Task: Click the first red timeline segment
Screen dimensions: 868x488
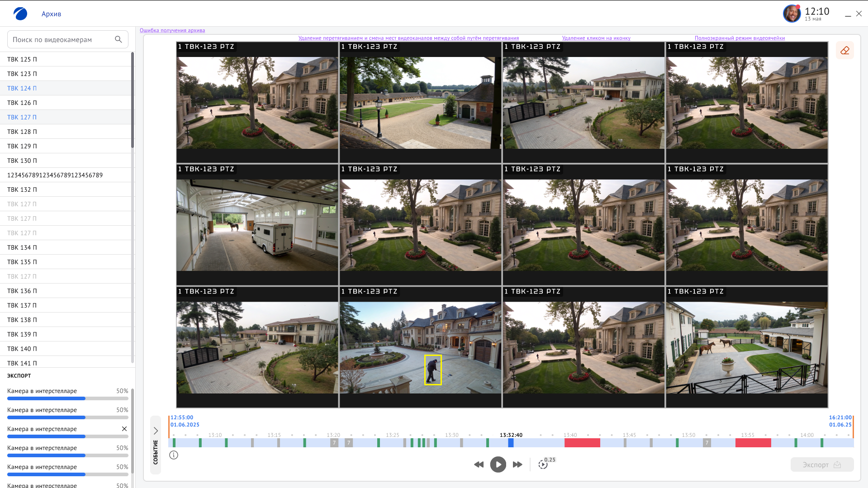Action: (582, 443)
